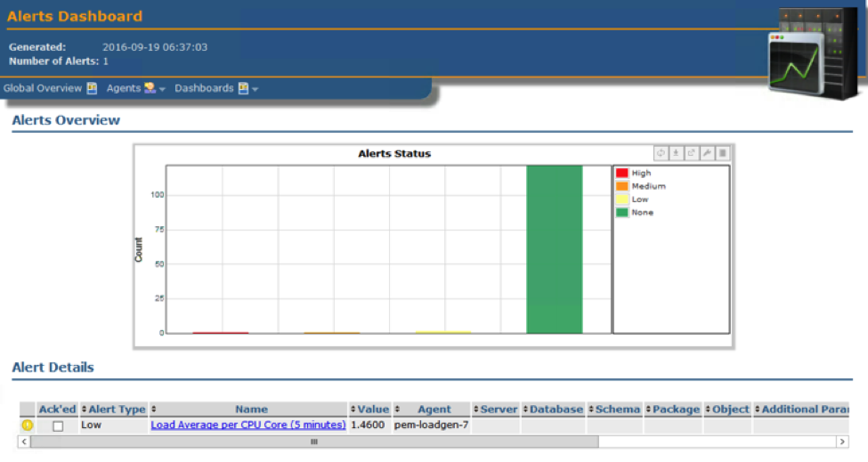868x462 pixels.
Task: Open chart settings wrench icon
Action: point(707,154)
